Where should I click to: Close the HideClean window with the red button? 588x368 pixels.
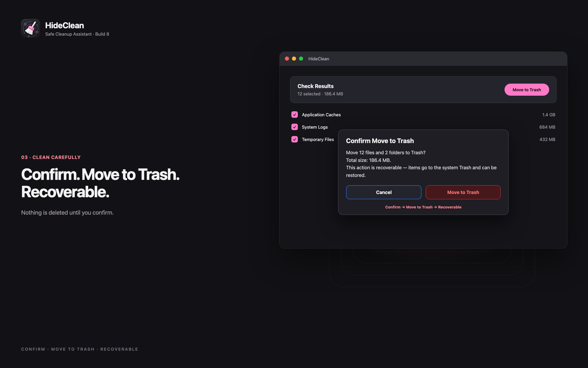[x=287, y=59]
